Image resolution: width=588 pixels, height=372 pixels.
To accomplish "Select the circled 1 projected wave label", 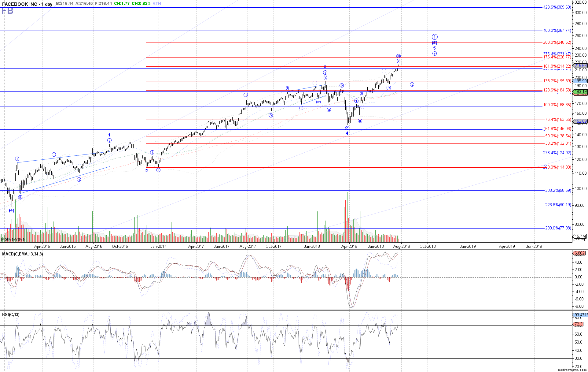I will (x=435, y=37).
